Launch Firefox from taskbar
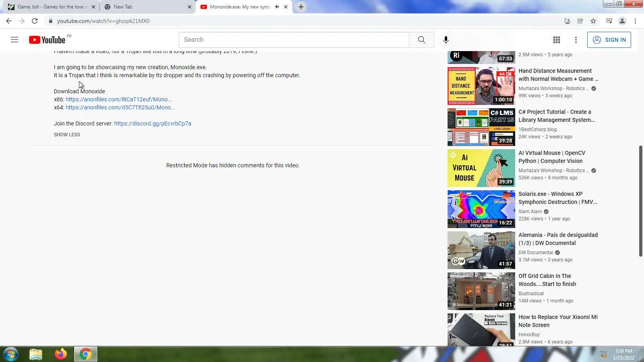 click(61, 354)
